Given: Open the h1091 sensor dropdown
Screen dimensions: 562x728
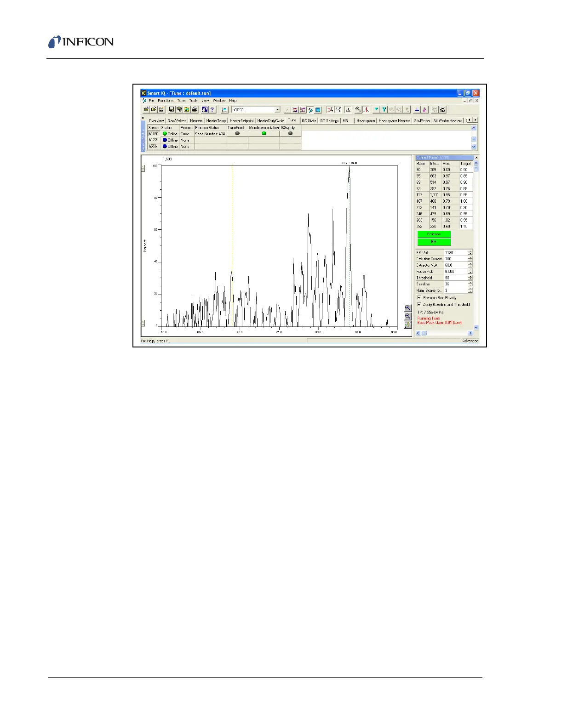Looking at the screenshot, I should 277,109.
